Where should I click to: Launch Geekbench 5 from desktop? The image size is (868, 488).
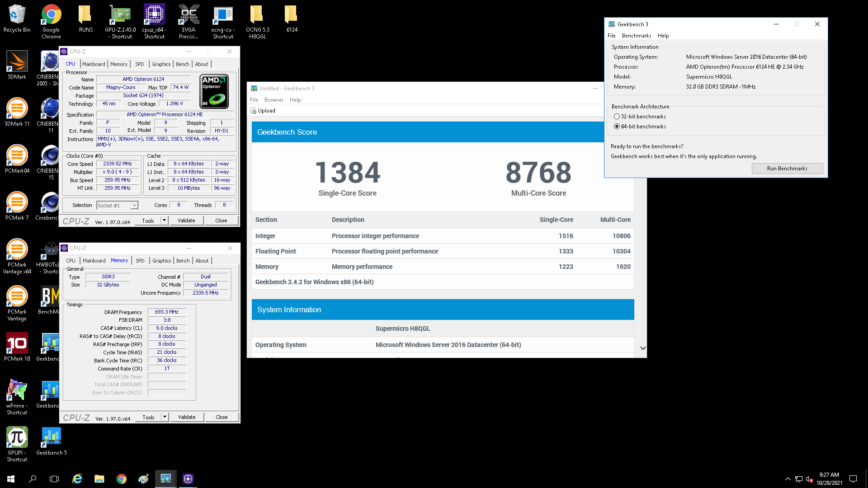pos(51,441)
